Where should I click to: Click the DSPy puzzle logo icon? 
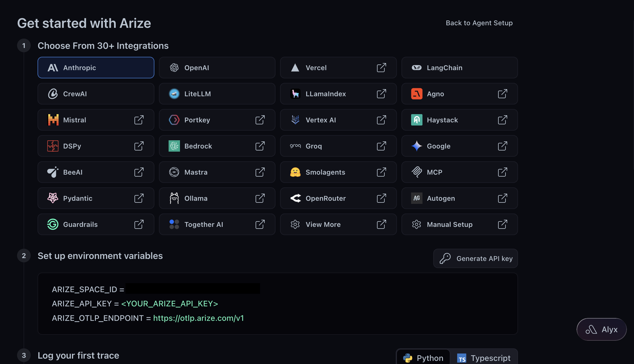(53, 146)
